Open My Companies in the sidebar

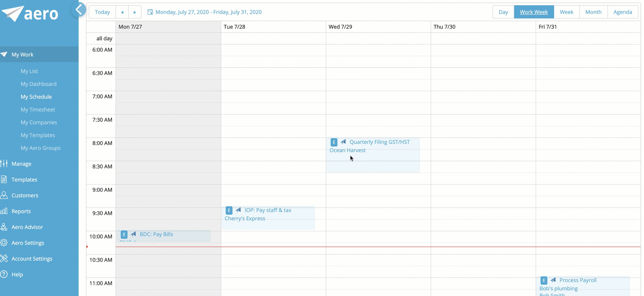39,122
